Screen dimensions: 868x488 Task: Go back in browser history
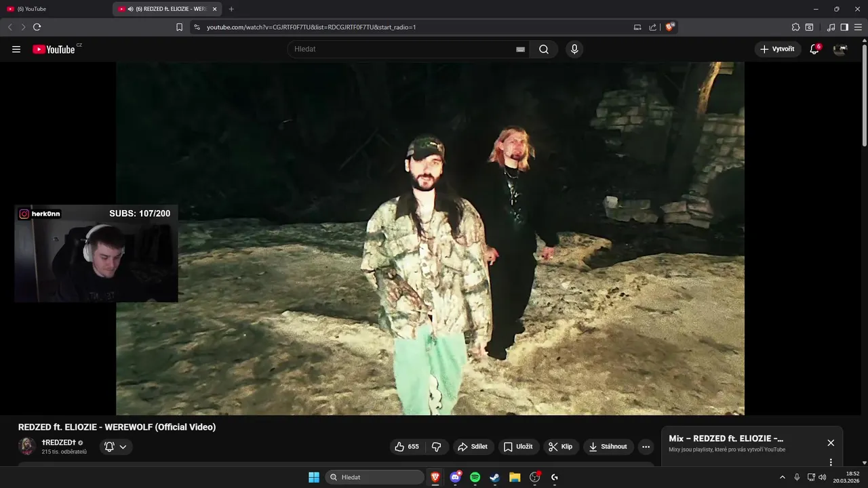click(x=9, y=27)
